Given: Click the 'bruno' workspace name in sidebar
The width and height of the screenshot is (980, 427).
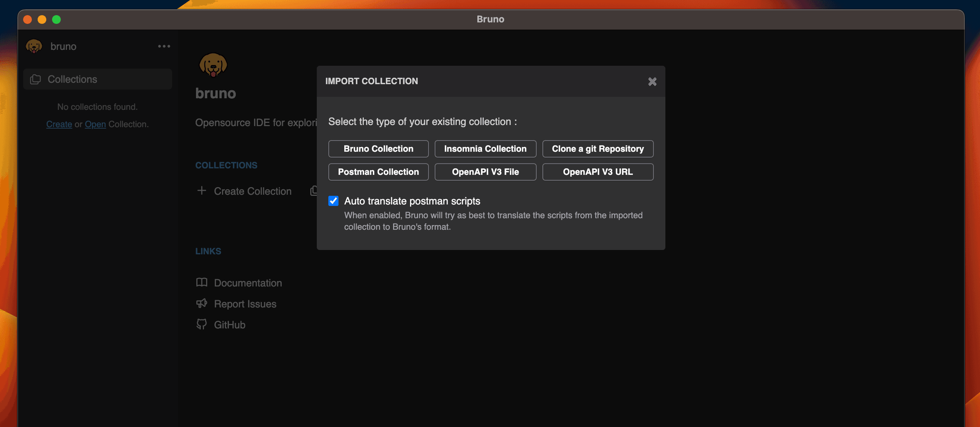Looking at the screenshot, I should coord(63,46).
